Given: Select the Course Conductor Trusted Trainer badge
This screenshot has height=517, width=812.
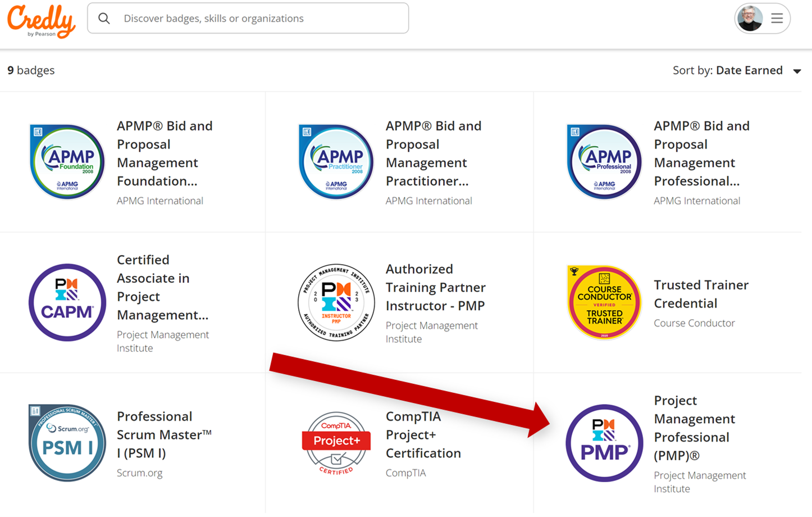Looking at the screenshot, I should pos(604,302).
